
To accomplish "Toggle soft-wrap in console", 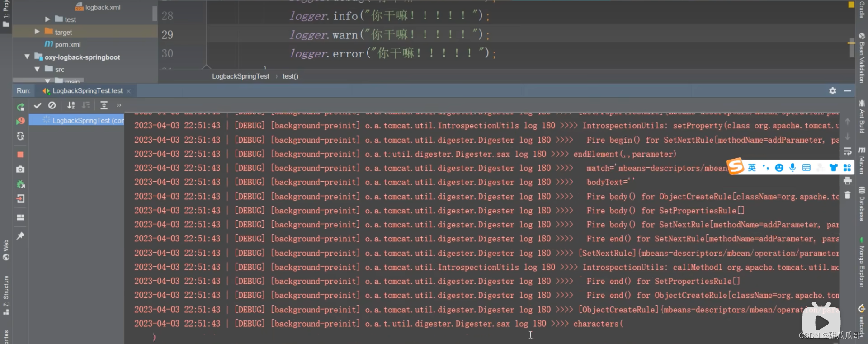I will tap(848, 151).
